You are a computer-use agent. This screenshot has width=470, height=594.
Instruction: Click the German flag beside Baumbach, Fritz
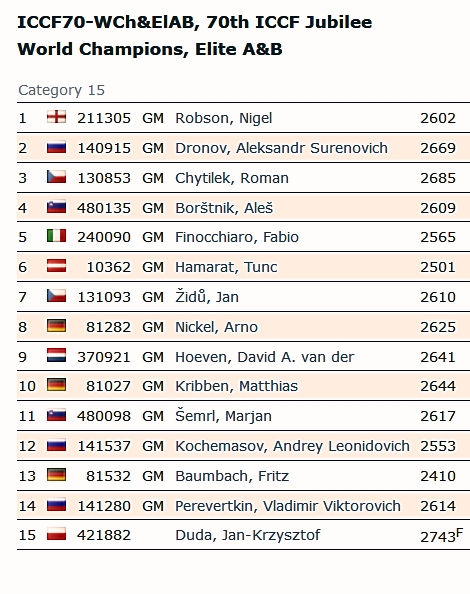(x=56, y=475)
